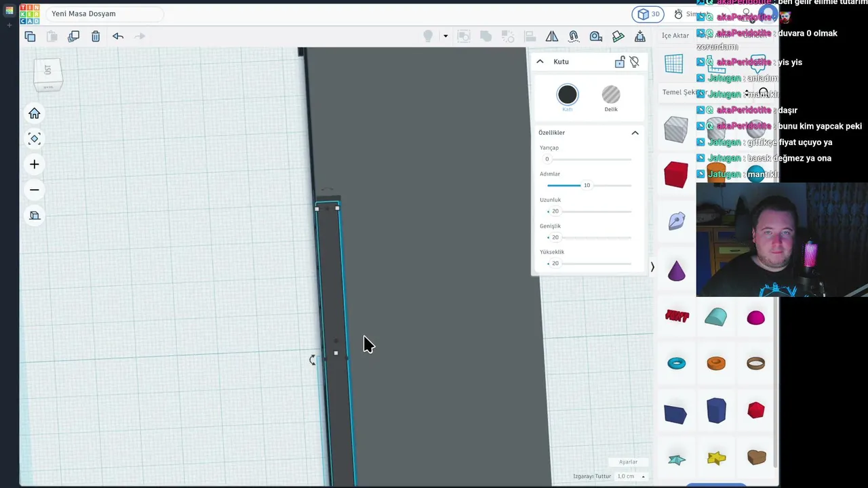Toggle the perspective/orthographic view icon
Viewport: 868px width, 488px height.
(35, 216)
